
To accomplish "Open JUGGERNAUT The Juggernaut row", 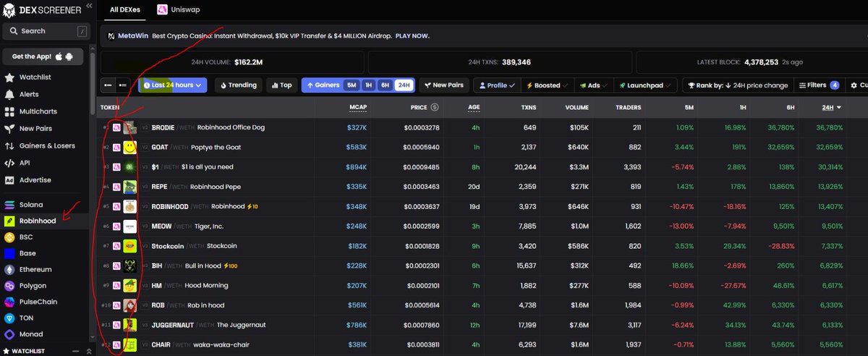I will 483,325.
